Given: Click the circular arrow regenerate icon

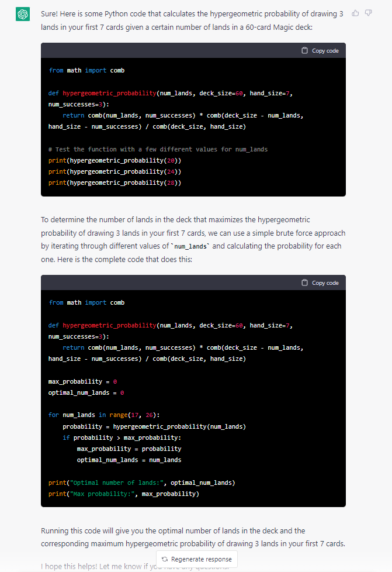Looking at the screenshot, I should coord(165,559).
